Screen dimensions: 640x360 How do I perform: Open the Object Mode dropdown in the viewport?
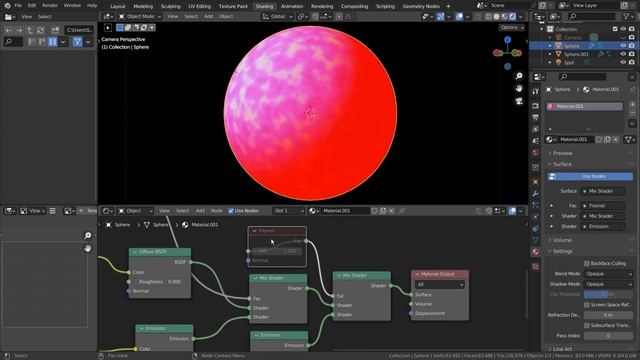point(140,17)
